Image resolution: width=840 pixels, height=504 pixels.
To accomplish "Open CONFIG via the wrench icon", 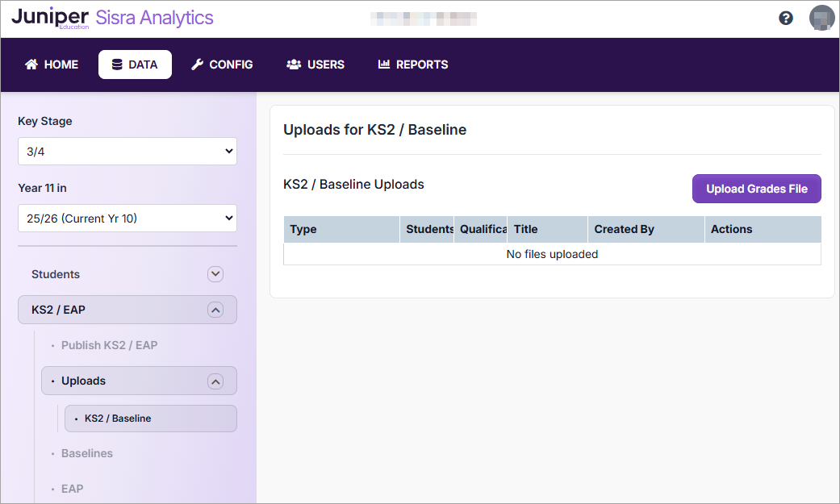I will pos(197,65).
